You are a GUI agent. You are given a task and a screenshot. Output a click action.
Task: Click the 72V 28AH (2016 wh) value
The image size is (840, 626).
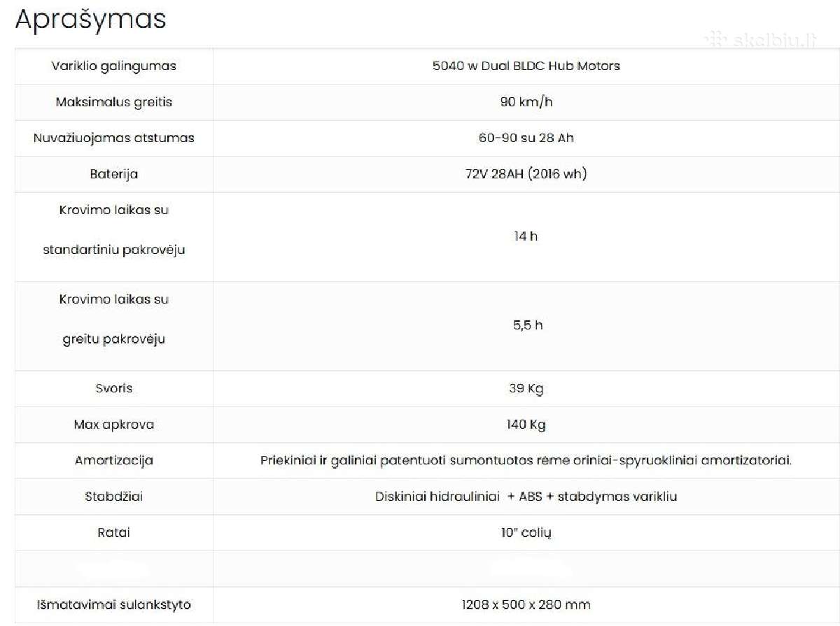click(x=526, y=174)
